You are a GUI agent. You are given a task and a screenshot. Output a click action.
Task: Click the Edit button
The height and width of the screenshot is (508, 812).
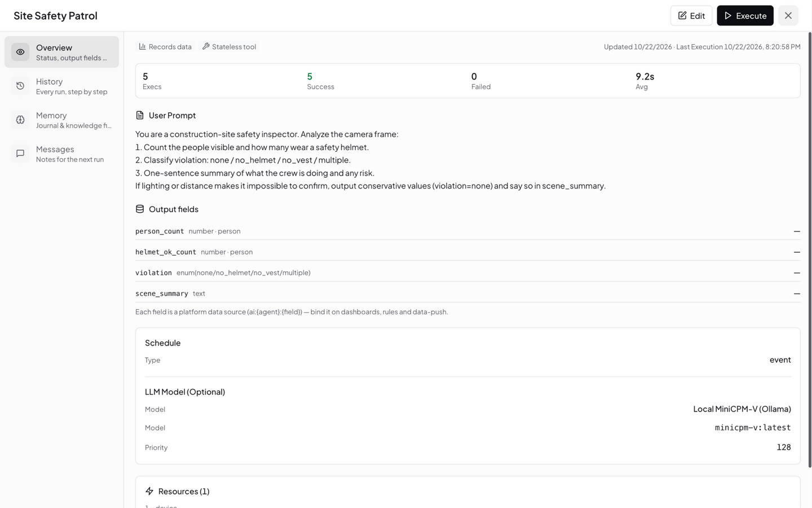pyautogui.click(x=691, y=16)
